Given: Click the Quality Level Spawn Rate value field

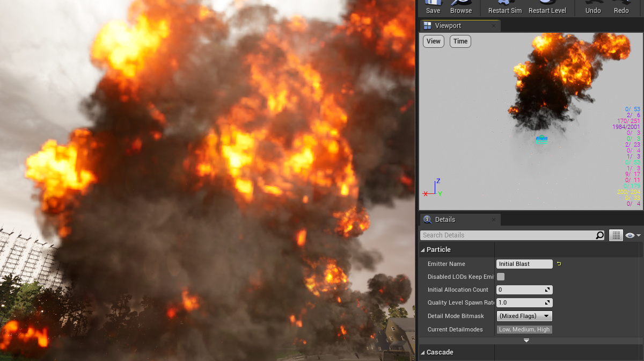Looking at the screenshot, I should click(x=524, y=302).
